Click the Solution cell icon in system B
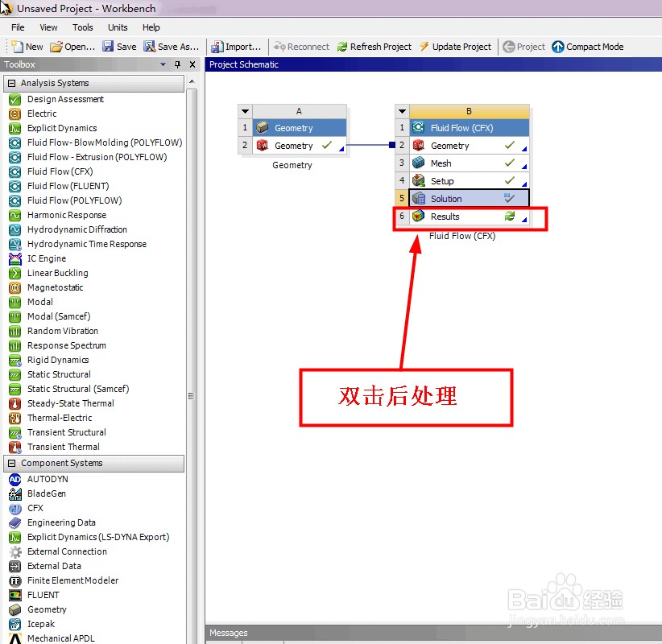Screen dimensions: 662x644 click(x=418, y=198)
